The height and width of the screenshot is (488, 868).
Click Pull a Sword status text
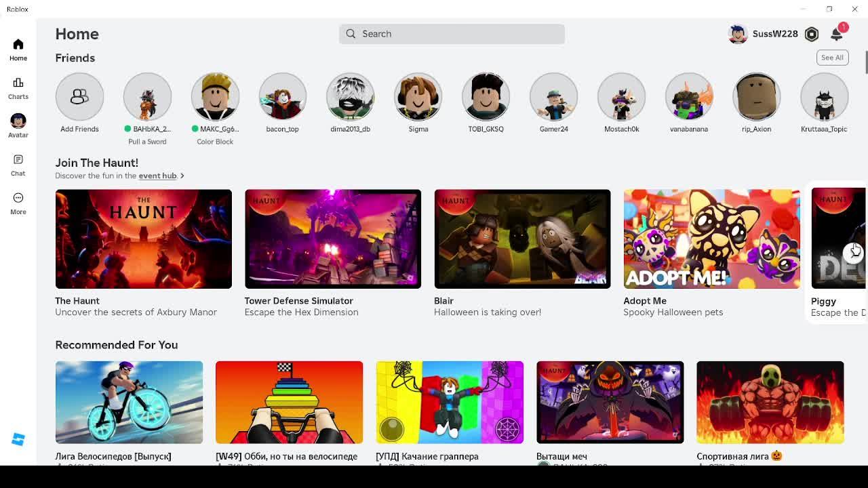tap(147, 142)
